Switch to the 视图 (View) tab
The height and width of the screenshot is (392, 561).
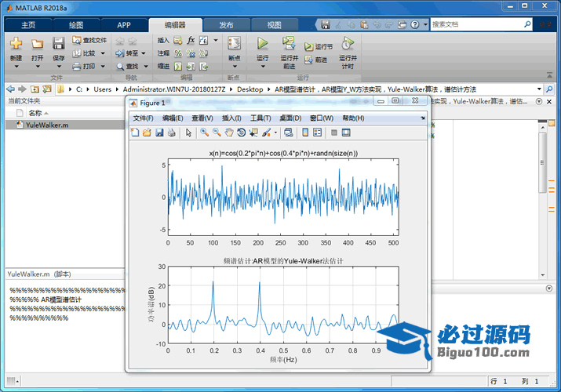pyautogui.click(x=275, y=25)
